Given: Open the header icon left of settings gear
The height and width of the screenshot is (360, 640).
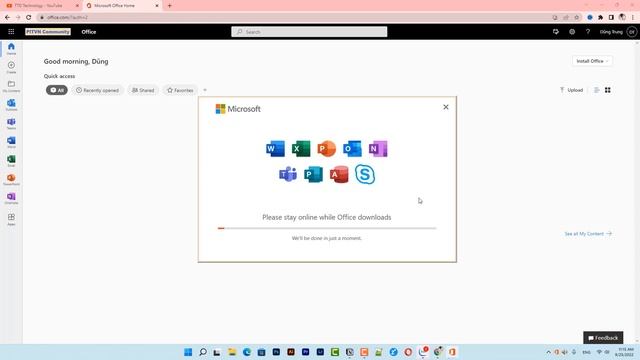Looking at the screenshot, I should click(556, 31).
